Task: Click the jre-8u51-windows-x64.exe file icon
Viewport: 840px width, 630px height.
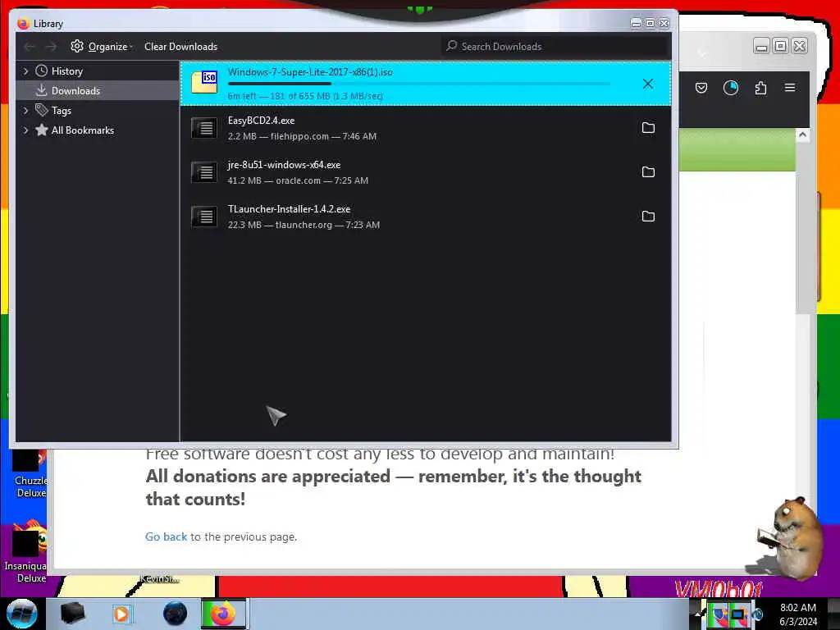Action: (204, 172)
